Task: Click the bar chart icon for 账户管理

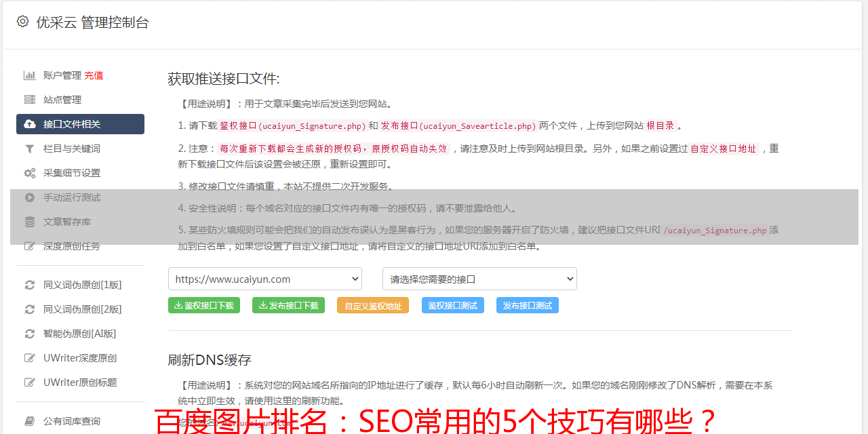Action: click(x=30, y=75)
